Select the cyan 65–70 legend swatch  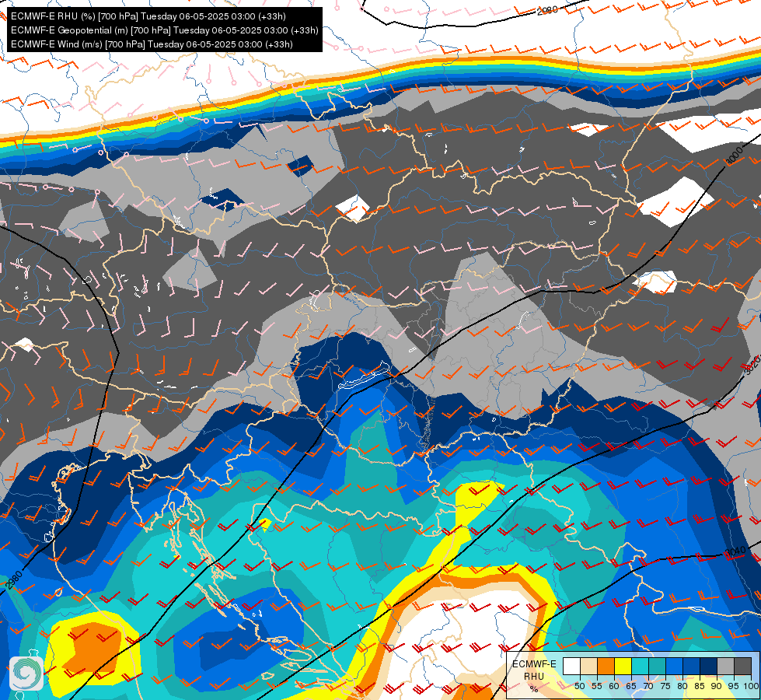pos(641,666)
